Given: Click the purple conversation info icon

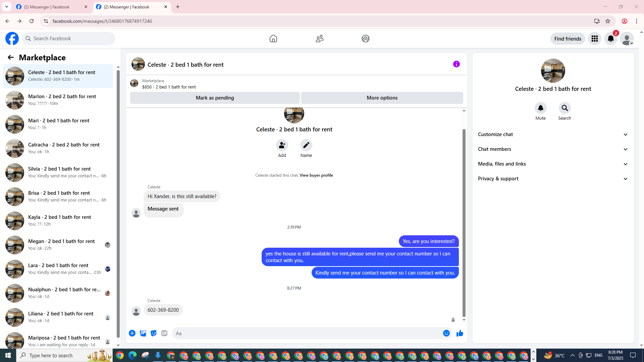Looking at the screenshot, I should pos(456,64).
